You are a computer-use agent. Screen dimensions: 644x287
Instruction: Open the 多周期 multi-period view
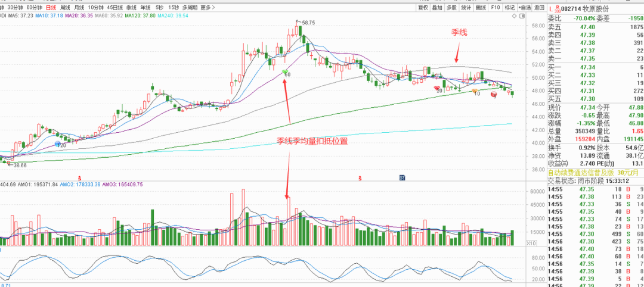190,8
